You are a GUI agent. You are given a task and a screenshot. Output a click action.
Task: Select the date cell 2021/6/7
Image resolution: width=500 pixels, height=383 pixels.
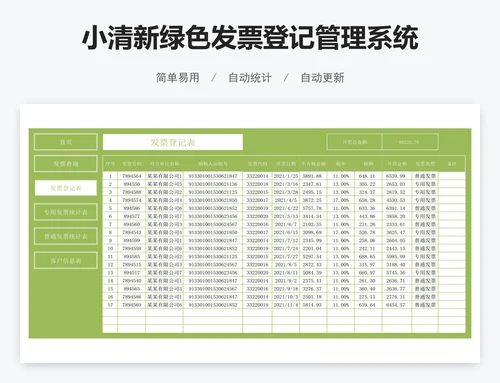[286, 224]
